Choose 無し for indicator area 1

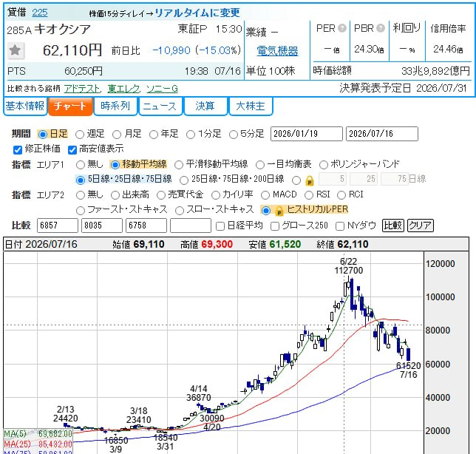click(81, 165)
